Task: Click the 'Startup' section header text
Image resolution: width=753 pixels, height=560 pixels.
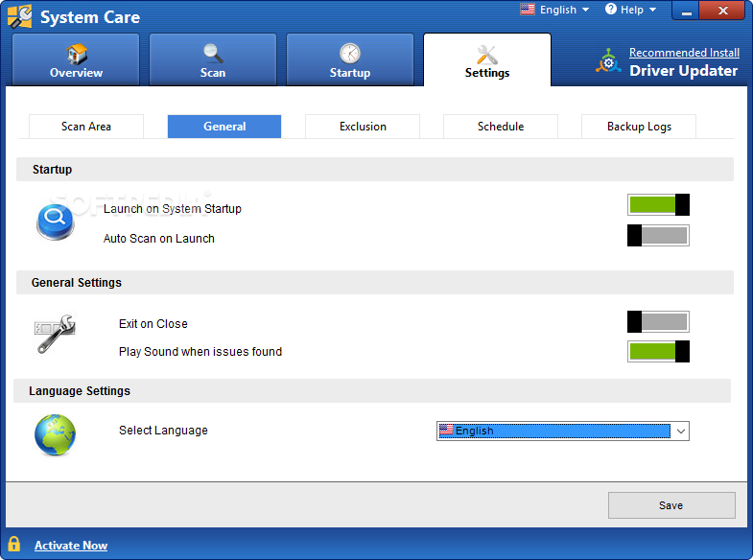Action: [53, 170]
